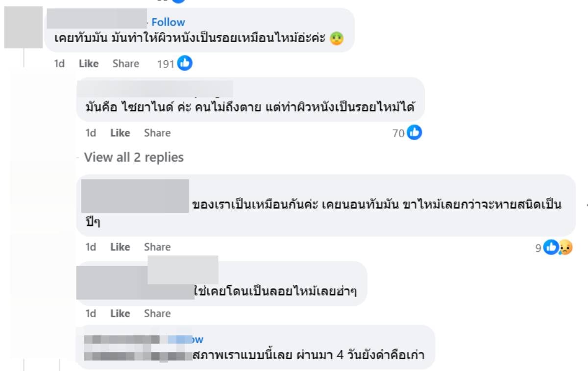
Task: Share the reply mentioning cyanide
Action: [157, 132]
